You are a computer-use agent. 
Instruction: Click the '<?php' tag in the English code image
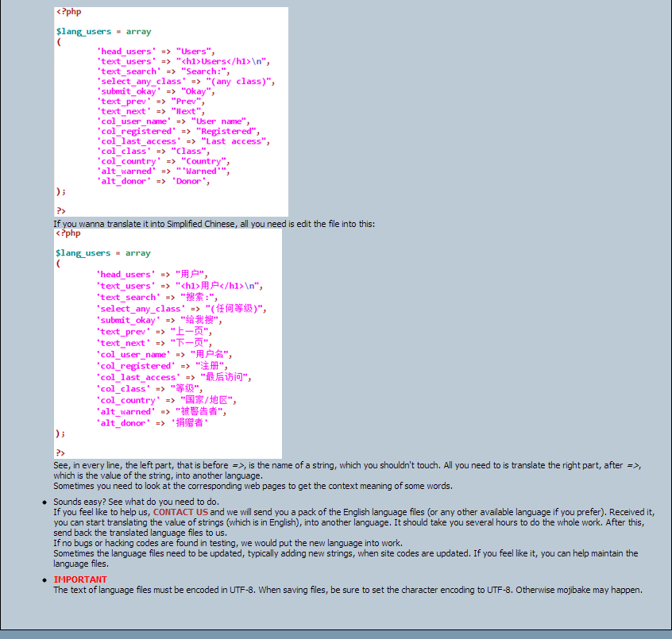68,12
